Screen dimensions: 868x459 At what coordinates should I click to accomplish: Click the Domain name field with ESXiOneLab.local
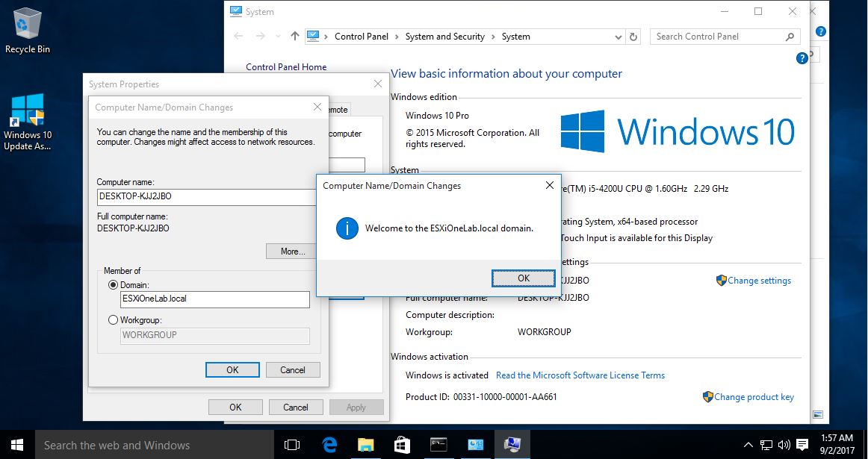point(215,299)
